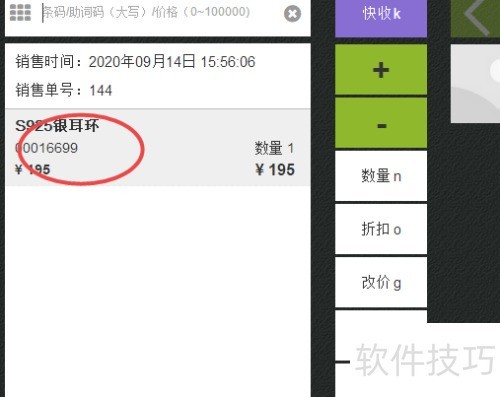The width and height of the screenshot is (500, 397).
Task: Click the purple 快收 k quick-pay button
Action: point(381,17)
